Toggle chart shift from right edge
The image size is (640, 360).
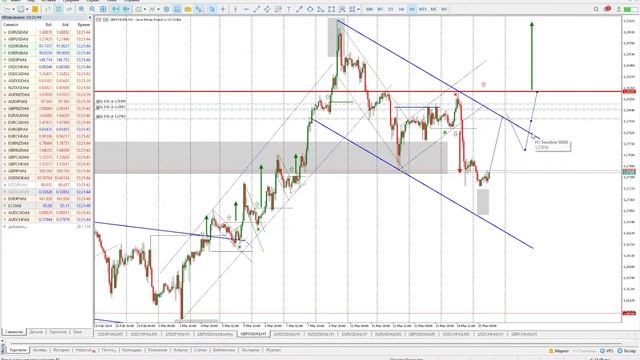126,9
